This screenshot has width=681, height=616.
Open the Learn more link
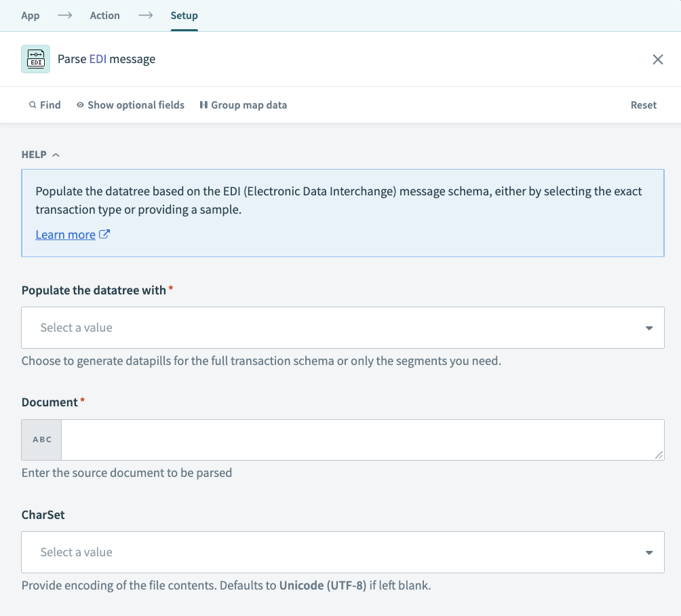click(66, 234)
